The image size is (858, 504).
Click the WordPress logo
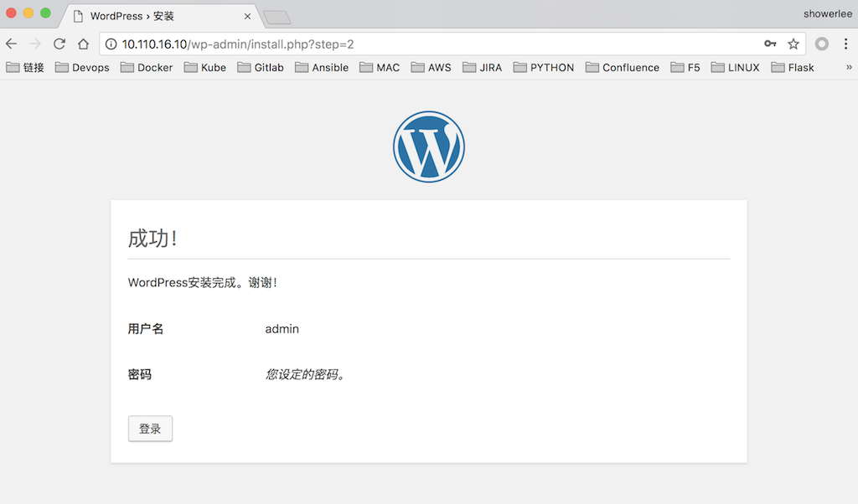(429, 147)
